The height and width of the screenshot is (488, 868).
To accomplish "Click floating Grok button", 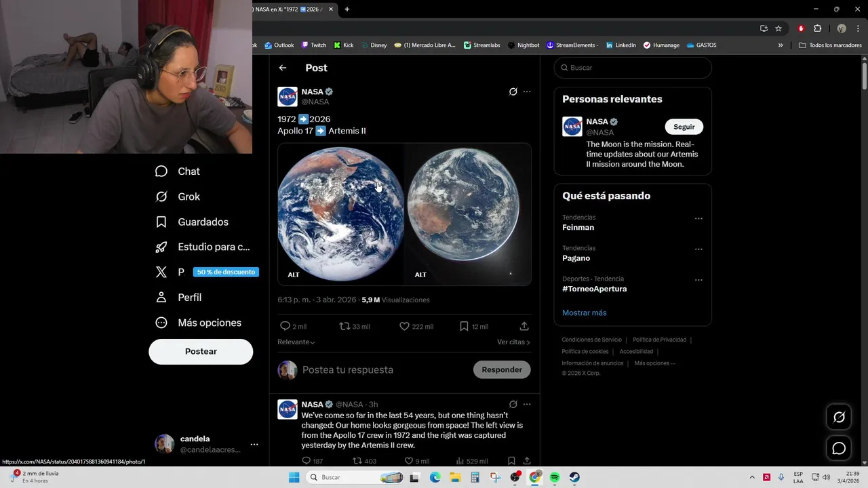I will (839, 418).
